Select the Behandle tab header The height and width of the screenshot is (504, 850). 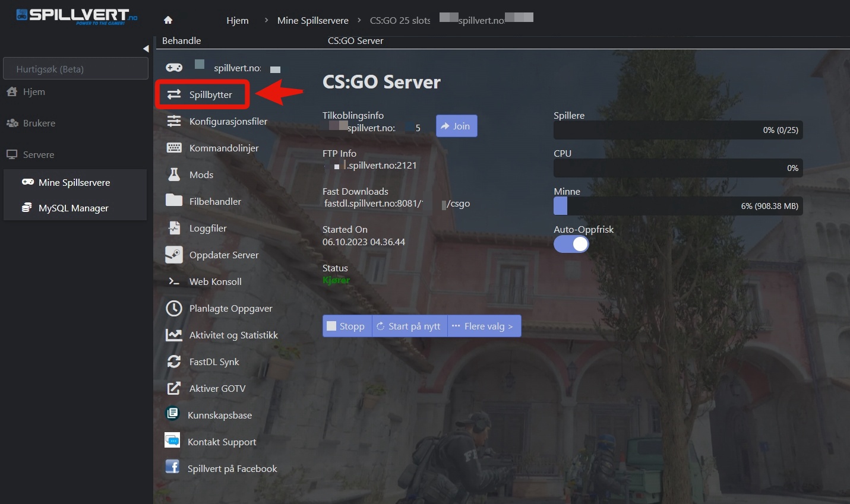pos(182,41)
